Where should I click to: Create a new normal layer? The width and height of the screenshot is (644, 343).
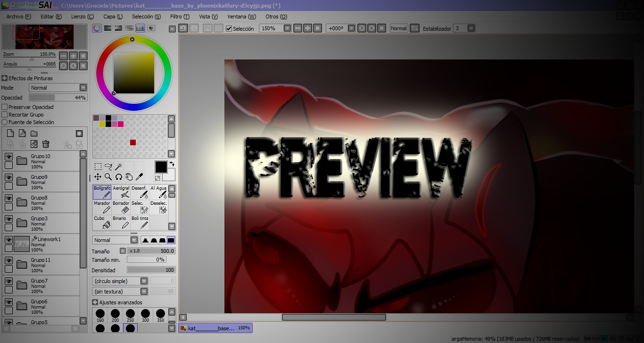[10, 134]
